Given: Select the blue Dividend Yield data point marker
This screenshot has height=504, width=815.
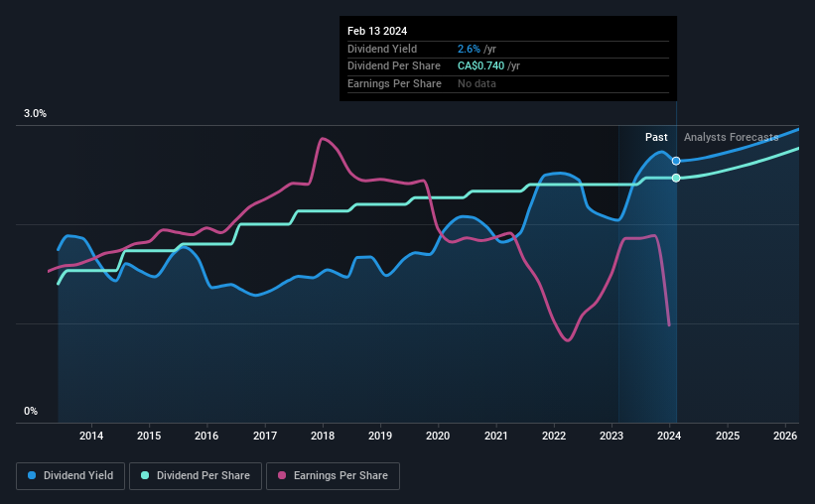Looking at the screenshot, I should pyautogui.click(x=676, y=161).
